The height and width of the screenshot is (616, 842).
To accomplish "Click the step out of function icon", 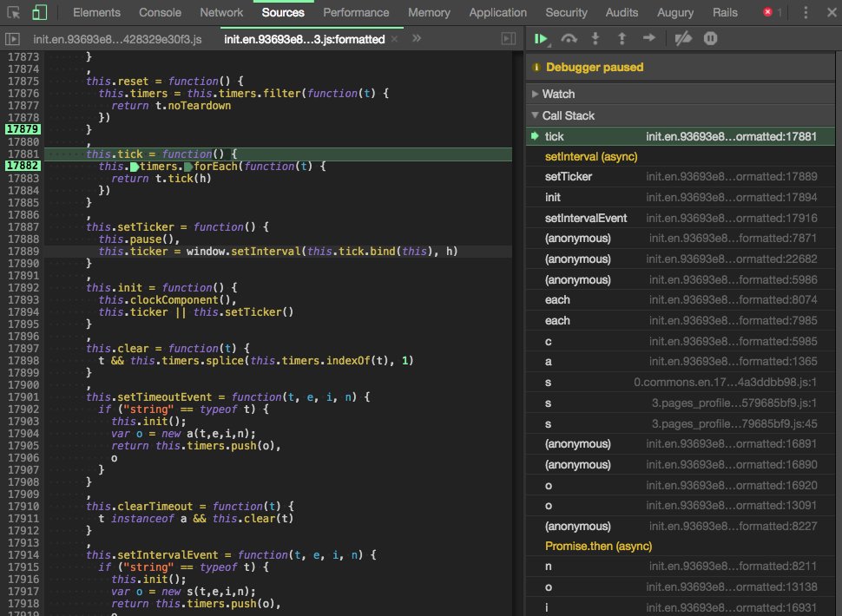I will [622, 38].
